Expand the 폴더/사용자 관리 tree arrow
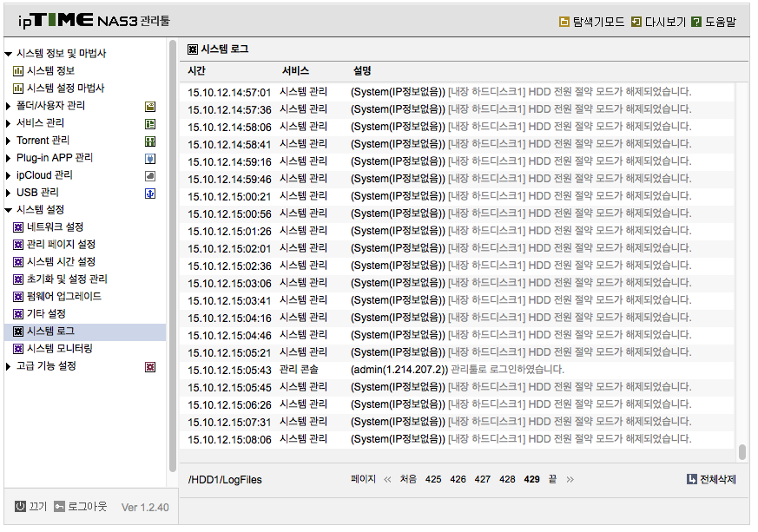The width and height of the screenshot is (758, 532). click(8, 106)
